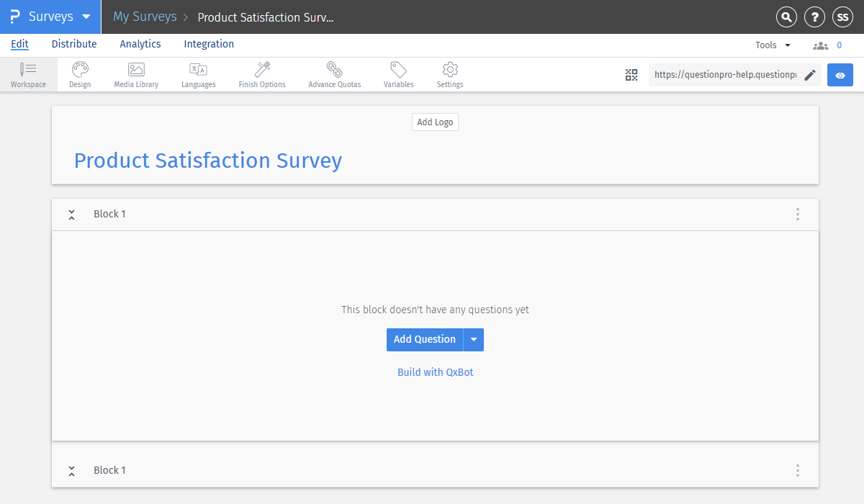The height and width of the screenshot is (504, 864).
Task: Click the Add Question button
Action: tap(425, 339)
